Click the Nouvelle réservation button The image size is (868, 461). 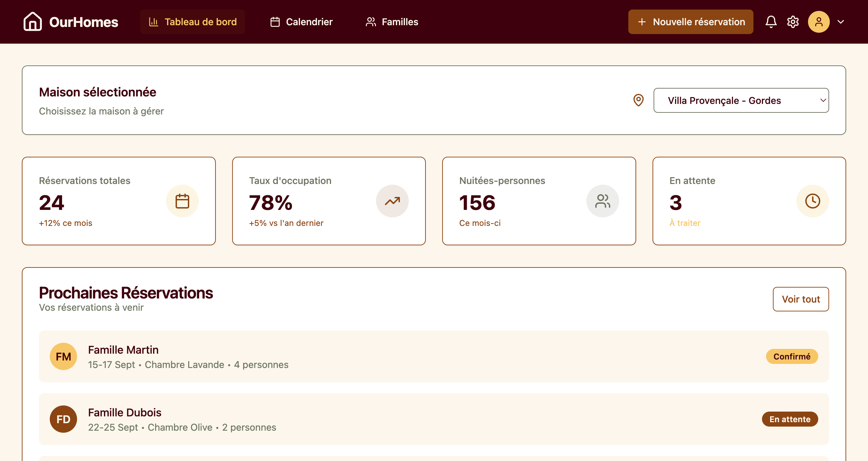coord(691,22)
